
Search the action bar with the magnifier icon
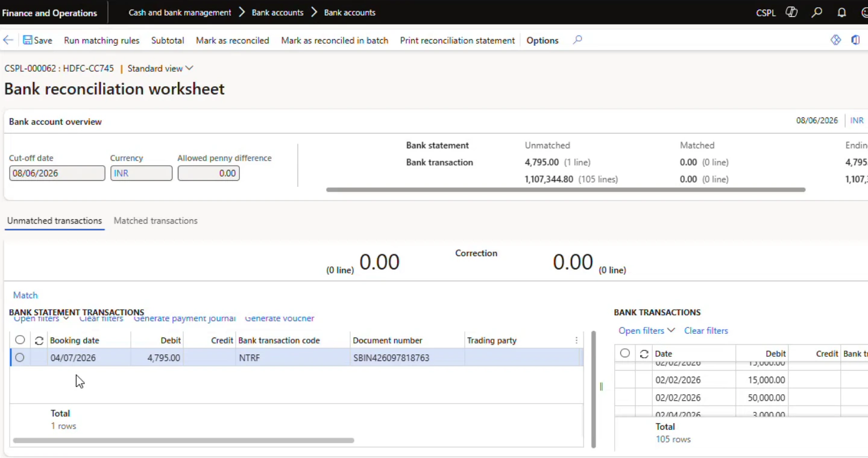click(577, 40)
